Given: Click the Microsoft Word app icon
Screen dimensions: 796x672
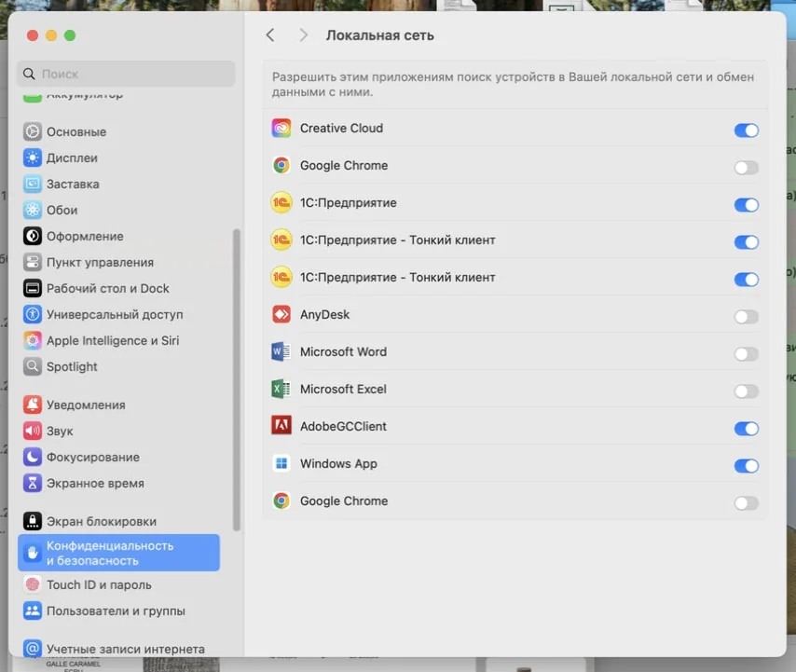Looking at the screenshot, I should tap(281, 351).
